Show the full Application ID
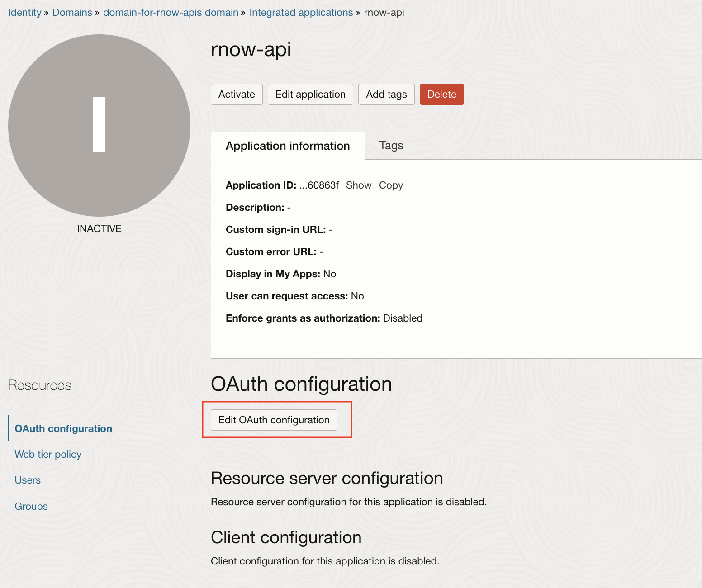Screen dimensions: 702x588 [x=358, y=185]
